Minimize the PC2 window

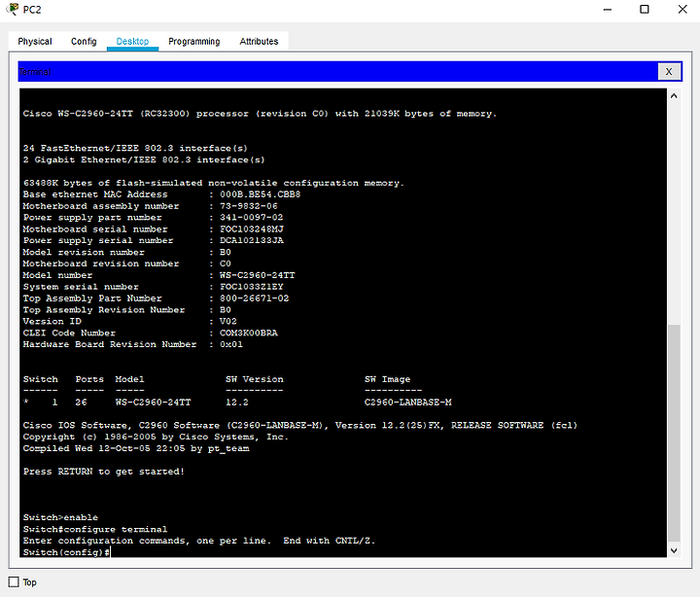coord(608,10)
